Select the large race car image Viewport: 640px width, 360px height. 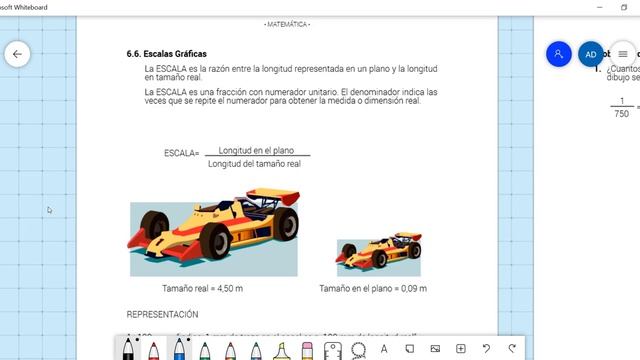213,232
